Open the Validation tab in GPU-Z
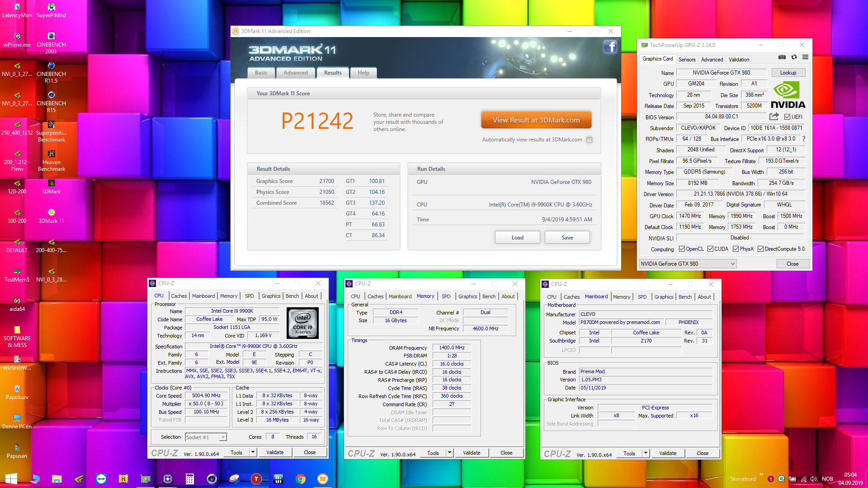Viewport: 868px width, 488px height. 739,60
